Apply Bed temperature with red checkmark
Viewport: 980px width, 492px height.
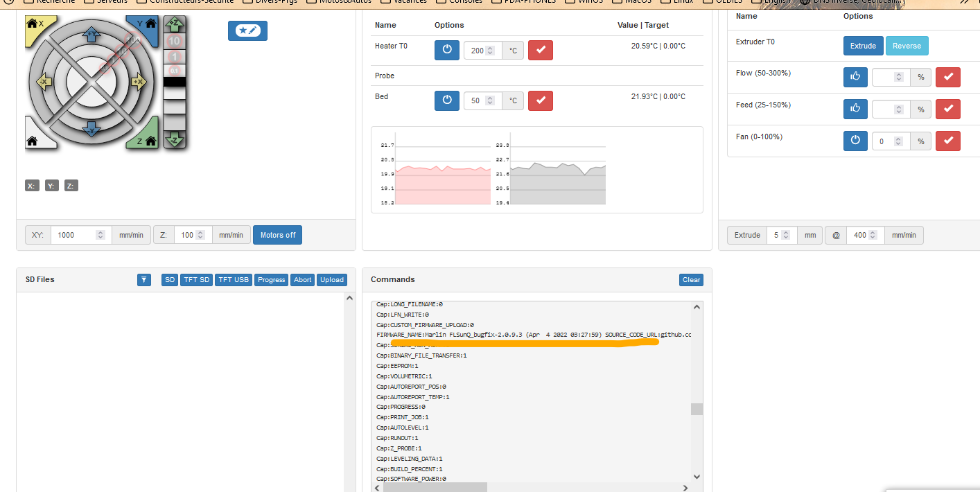click(541, 100)
